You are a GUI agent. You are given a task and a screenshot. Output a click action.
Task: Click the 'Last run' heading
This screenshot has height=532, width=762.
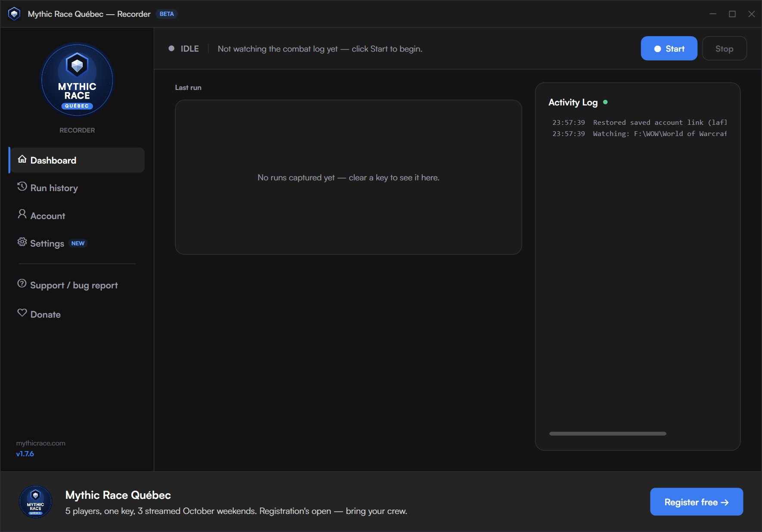pyautogui.click(x=188, y=87)
